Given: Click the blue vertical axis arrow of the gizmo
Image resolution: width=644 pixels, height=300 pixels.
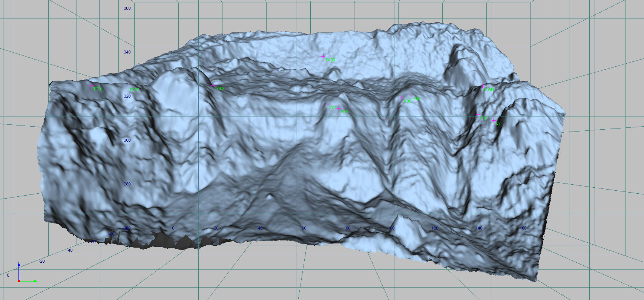Looking at the screenshot, I should (19, 266).
